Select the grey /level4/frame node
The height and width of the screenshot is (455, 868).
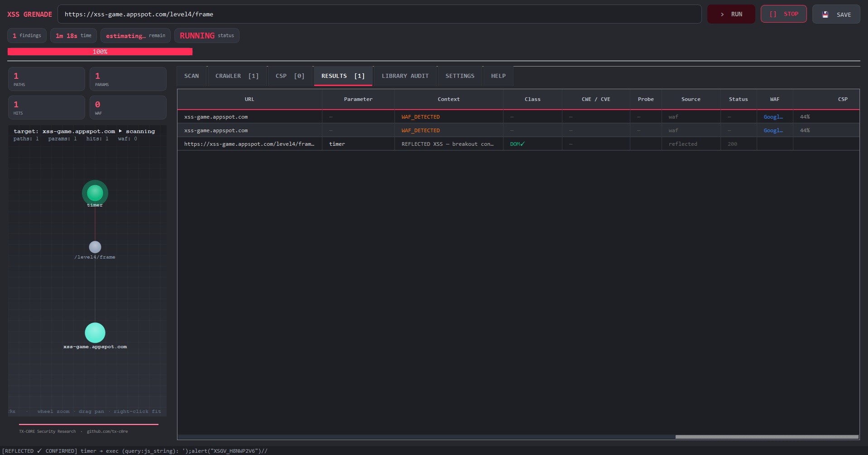click(x=95, y=247)
